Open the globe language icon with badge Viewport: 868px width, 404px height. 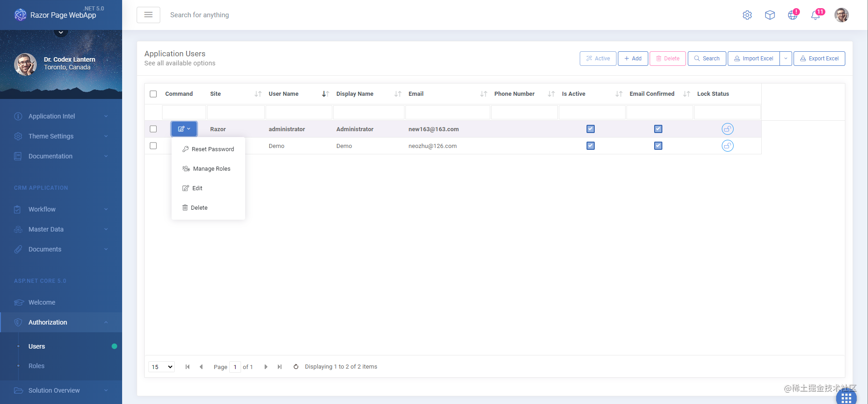[x=793, y=15]
